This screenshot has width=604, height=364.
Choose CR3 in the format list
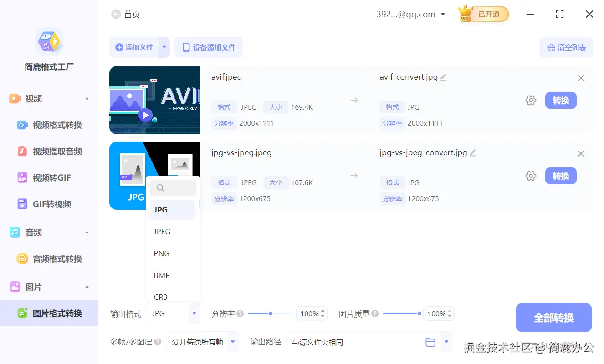pos(173,296)
